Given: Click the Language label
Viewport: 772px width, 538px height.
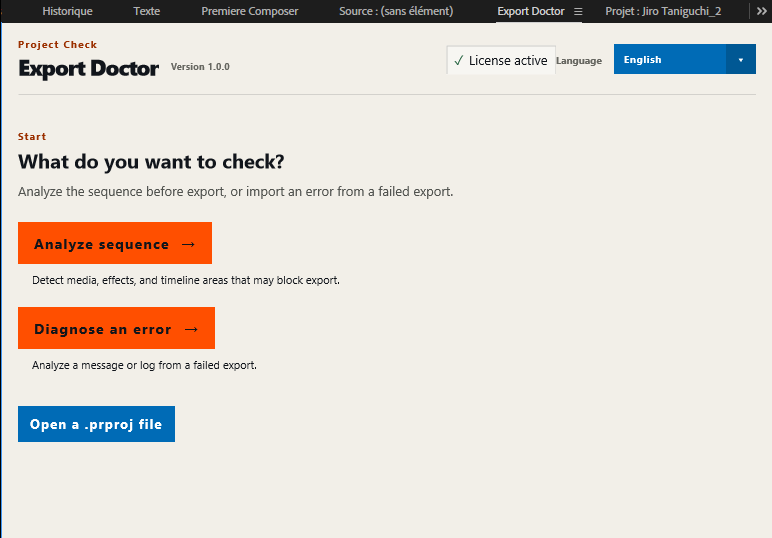Looking at the screenshot, I should 579,61.
